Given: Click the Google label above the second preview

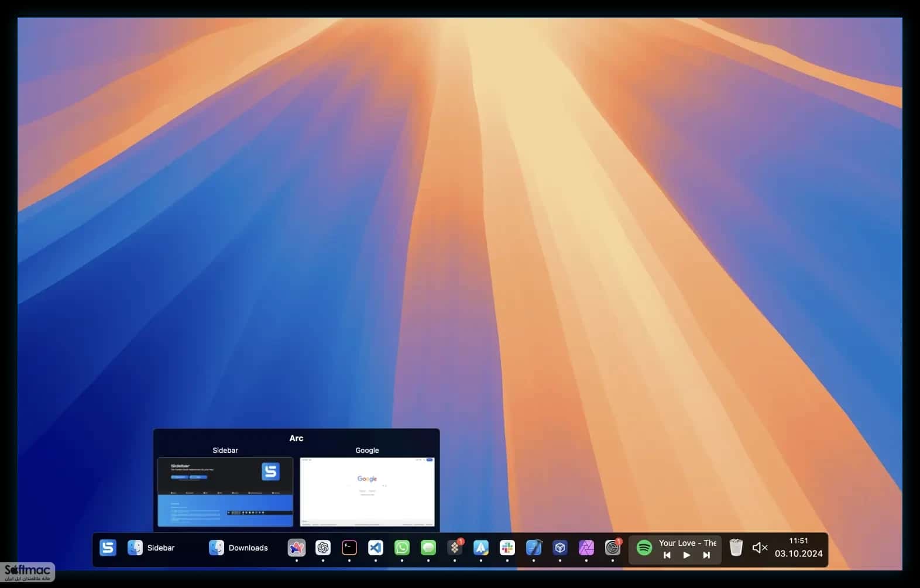Looking at the screenshot, I should [367, 450].
